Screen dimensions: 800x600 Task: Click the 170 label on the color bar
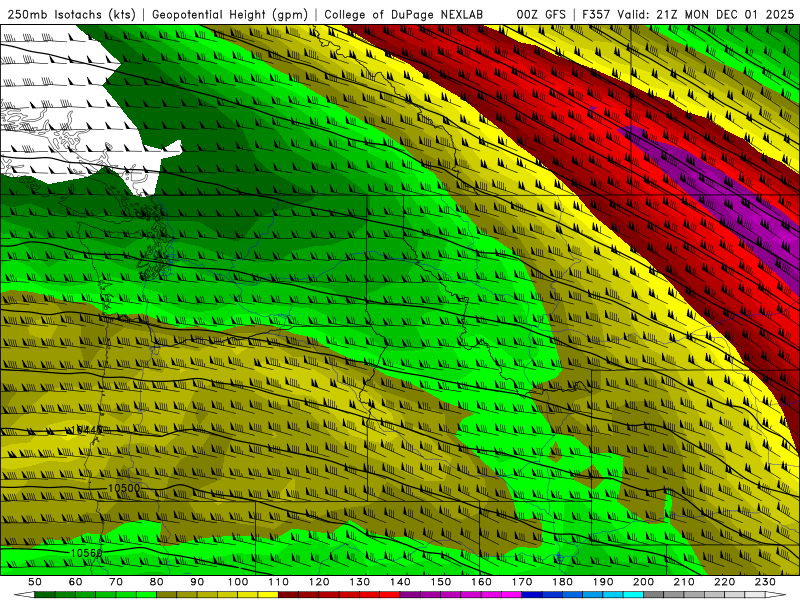(x=522, y=582)
